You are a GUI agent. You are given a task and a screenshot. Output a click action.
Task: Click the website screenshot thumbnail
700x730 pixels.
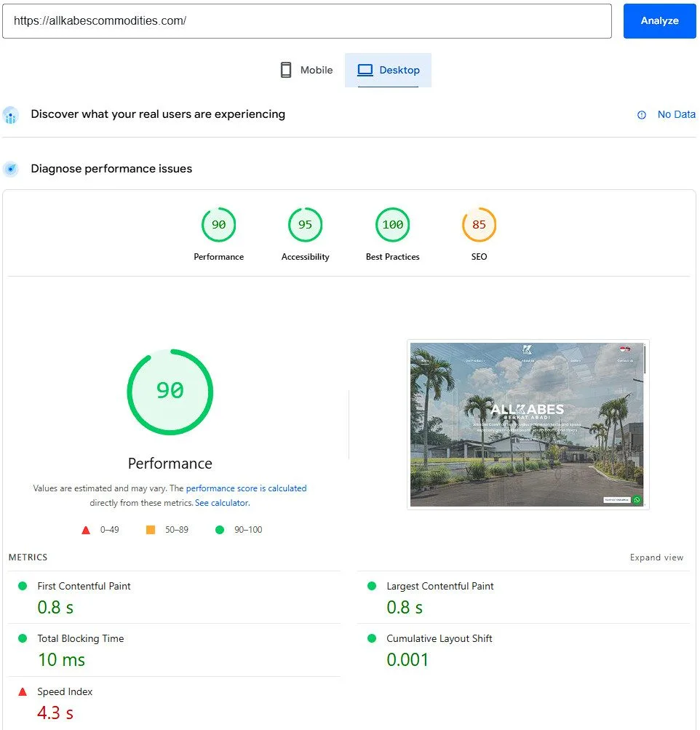527,424
